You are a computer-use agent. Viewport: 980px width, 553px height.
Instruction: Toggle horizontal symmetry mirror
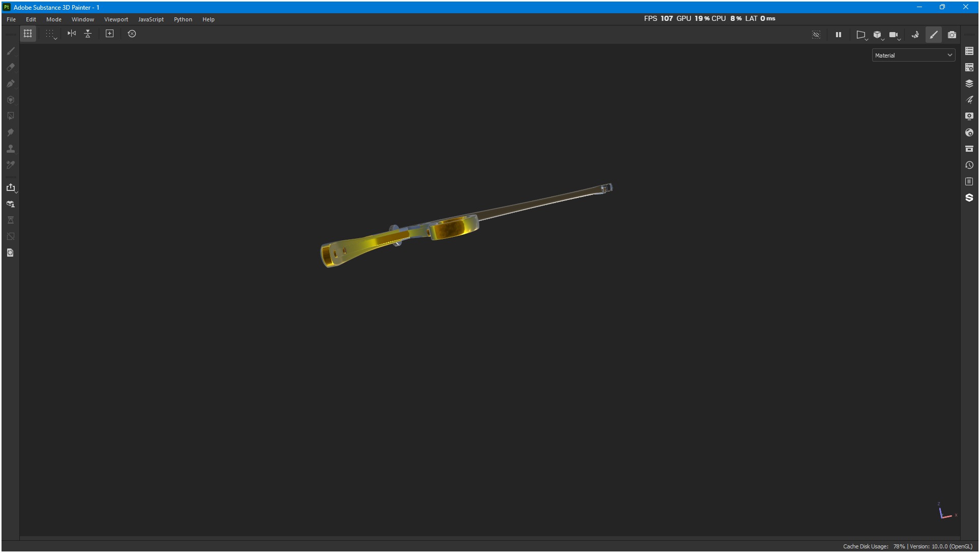(72, 34)
